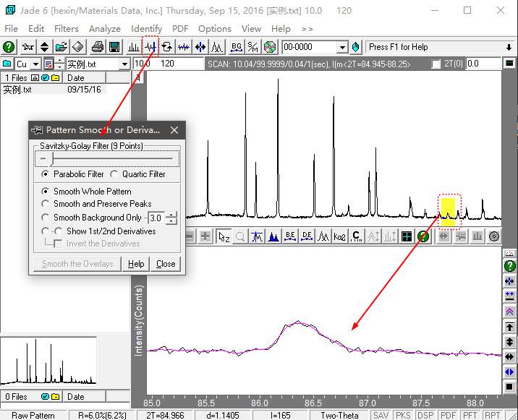Screen dimensions: 518x420
Task: Click the SAV status bar button
Action: point(381,416)
